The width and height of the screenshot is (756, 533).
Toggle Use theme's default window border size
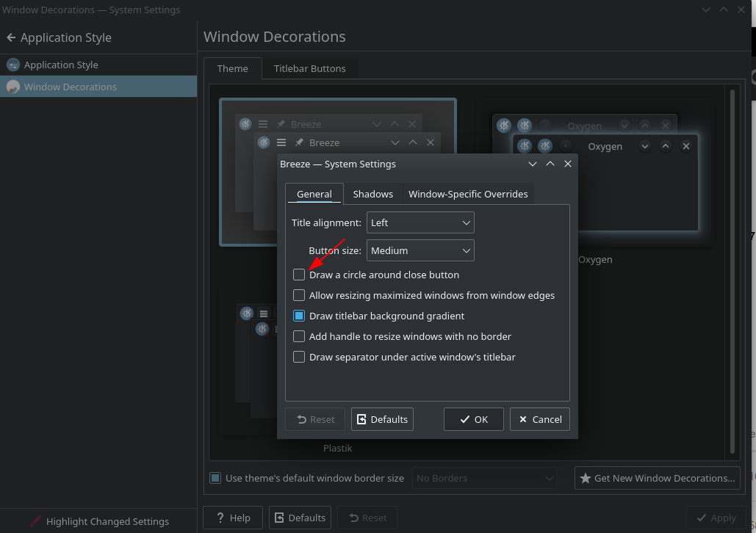coord(215,478)
